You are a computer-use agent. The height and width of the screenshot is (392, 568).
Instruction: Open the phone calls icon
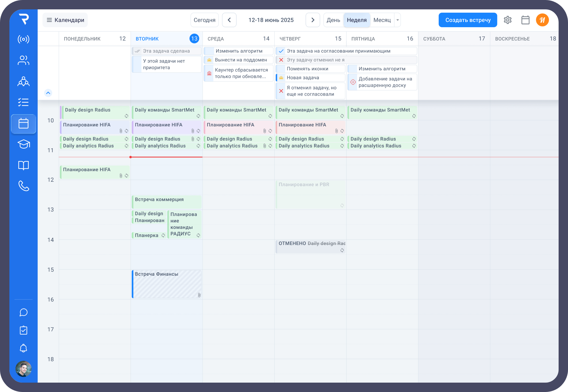23,186
